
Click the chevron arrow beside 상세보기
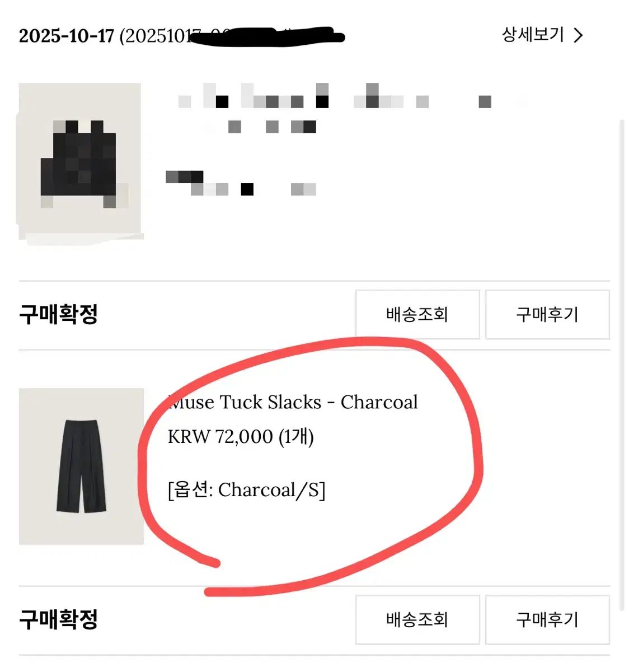pyautogui.click(x=579, y=35)
